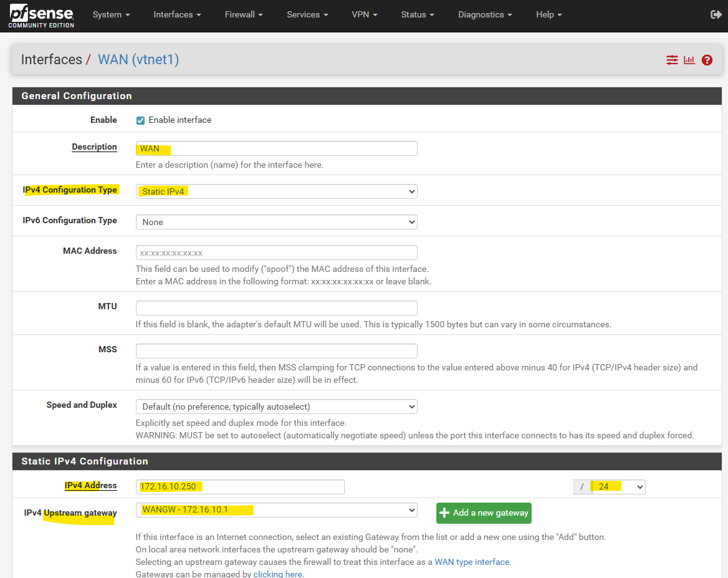Click the IPv4 Address input field
The width and height of the screenshot is (728, 578).
[x=240, y=487]
